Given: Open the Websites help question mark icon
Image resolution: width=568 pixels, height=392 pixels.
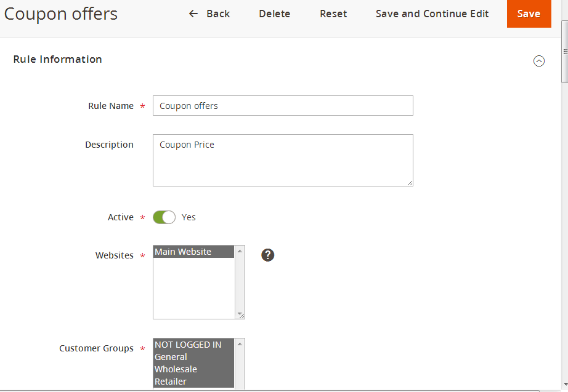Looking at the screenshot, I should click(267, 255).
